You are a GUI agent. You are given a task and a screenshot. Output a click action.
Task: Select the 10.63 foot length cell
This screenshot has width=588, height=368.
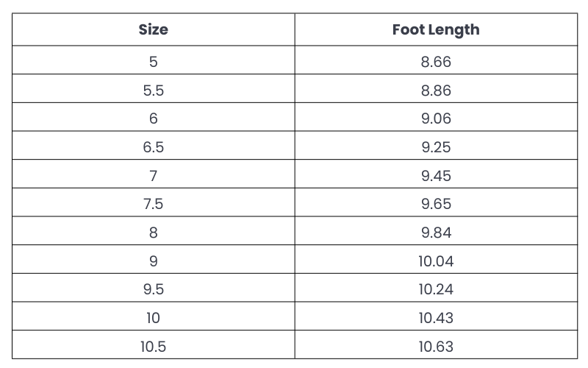(x=436, y=347)
